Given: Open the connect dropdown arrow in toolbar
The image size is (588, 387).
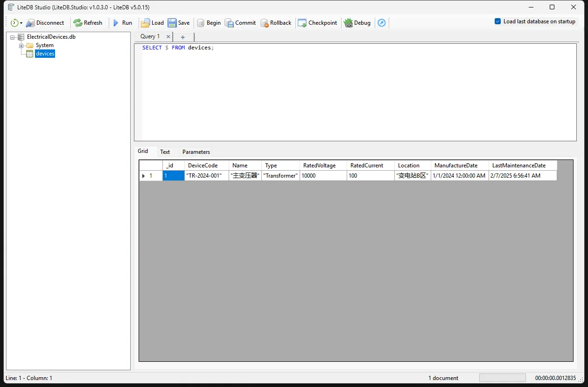Looking at the screenshot, I should tap(21, 23).
